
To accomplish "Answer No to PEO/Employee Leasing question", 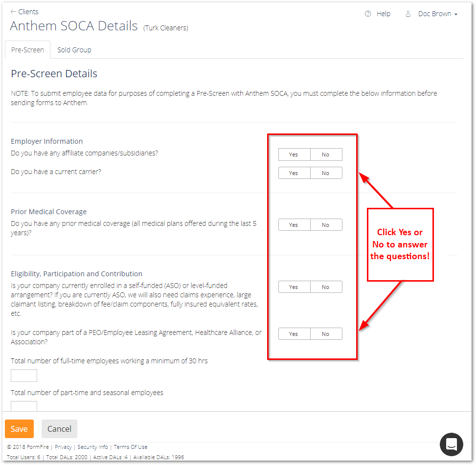I will click(x=326, y=334).
